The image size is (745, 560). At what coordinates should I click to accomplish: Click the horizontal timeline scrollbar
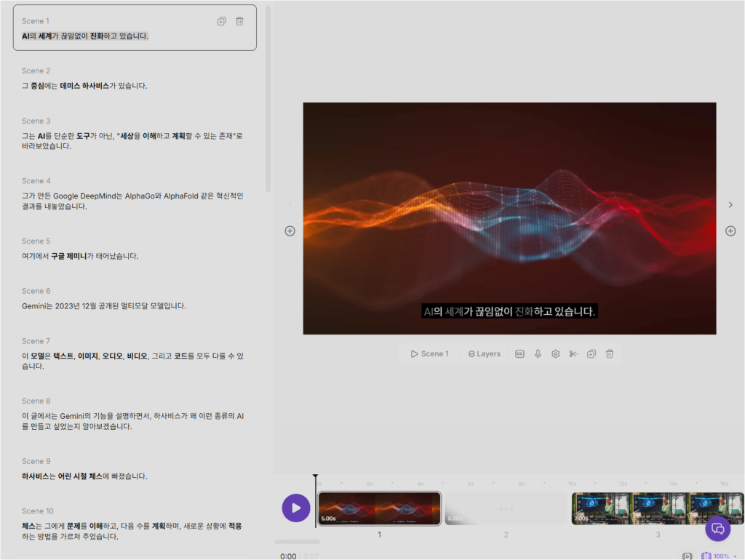click(x=297, y=542)
